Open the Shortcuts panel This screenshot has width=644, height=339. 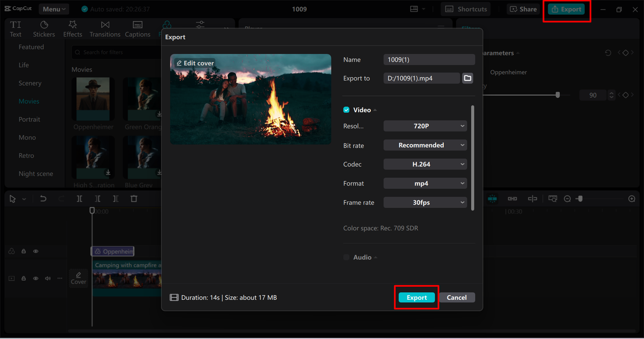(x=466, y=9)
